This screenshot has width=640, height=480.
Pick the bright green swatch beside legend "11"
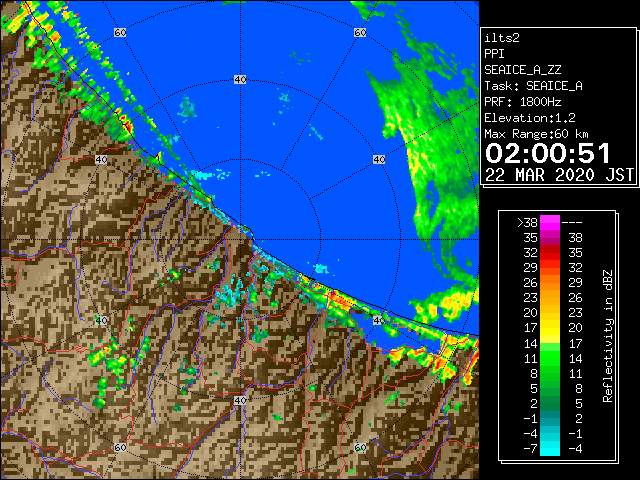click(x=550, y=358)
